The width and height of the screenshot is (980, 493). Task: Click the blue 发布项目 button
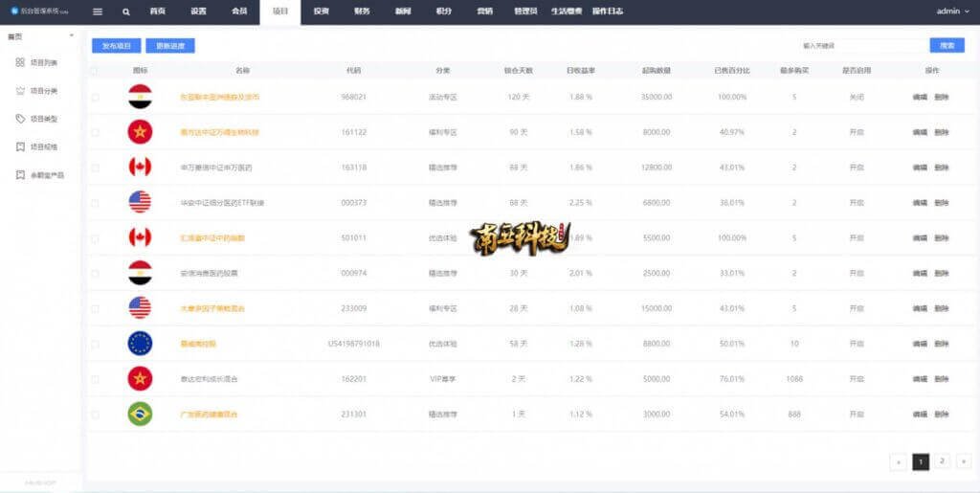pos(116,45)
